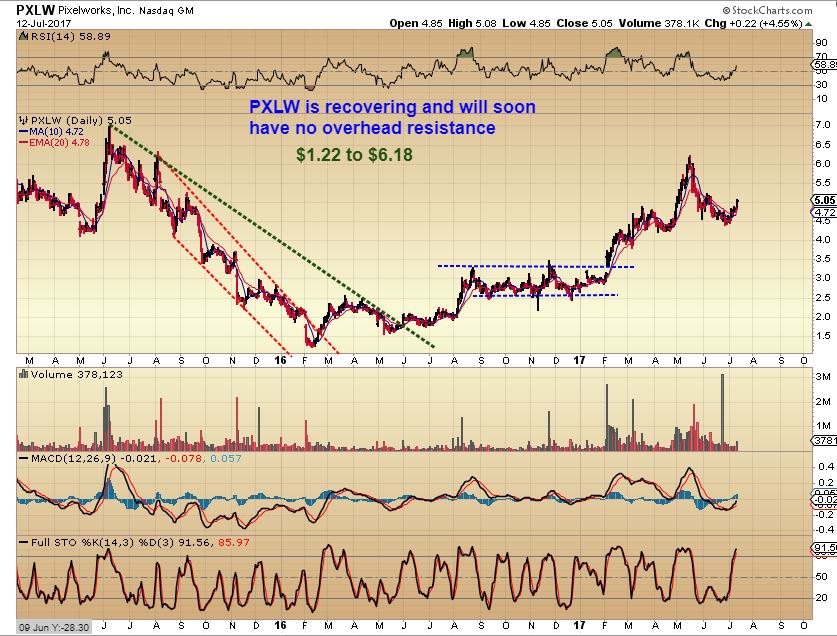Click the company name Pixelworks, Inc.
This screenshot has height=636, width=837.
coord(97,10)
